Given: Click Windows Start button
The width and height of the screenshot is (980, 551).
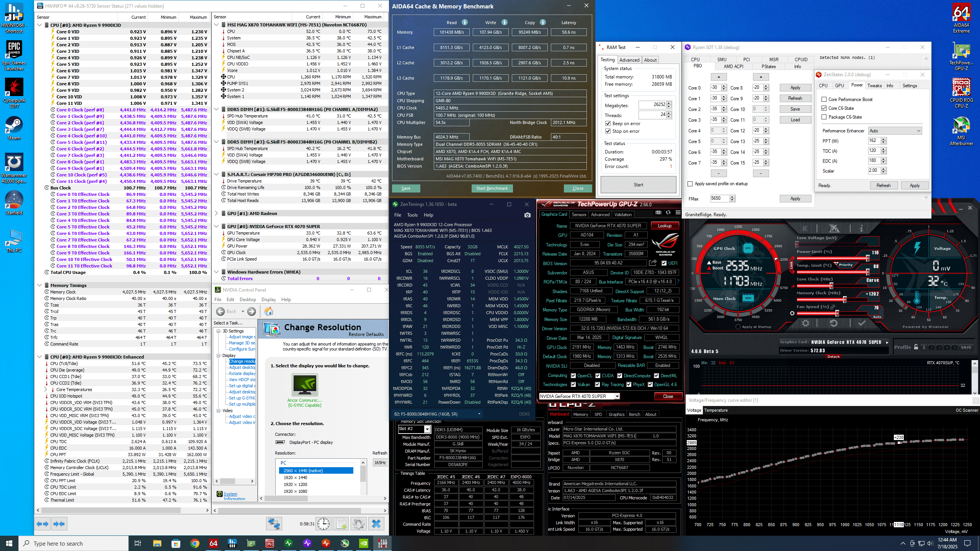Looking at the screenshot, I should point(9,543).
